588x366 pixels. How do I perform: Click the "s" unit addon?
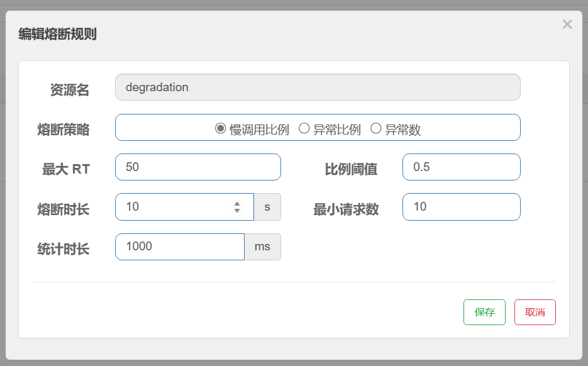[267, 207]
